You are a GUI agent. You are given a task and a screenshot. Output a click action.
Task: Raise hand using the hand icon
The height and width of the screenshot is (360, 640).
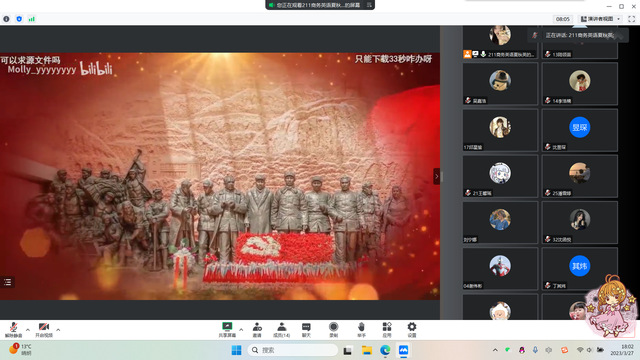coord(361,329)
